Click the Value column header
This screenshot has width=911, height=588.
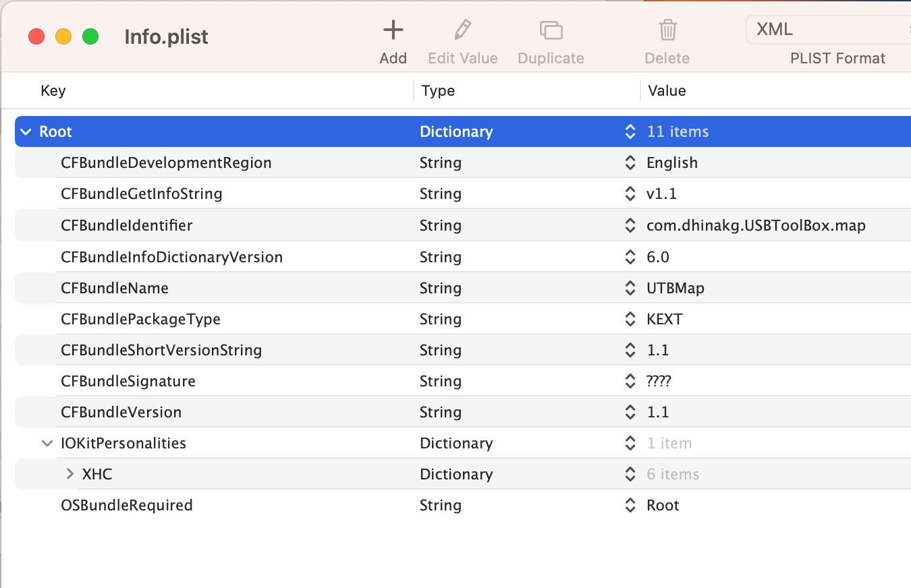[667, 90]
